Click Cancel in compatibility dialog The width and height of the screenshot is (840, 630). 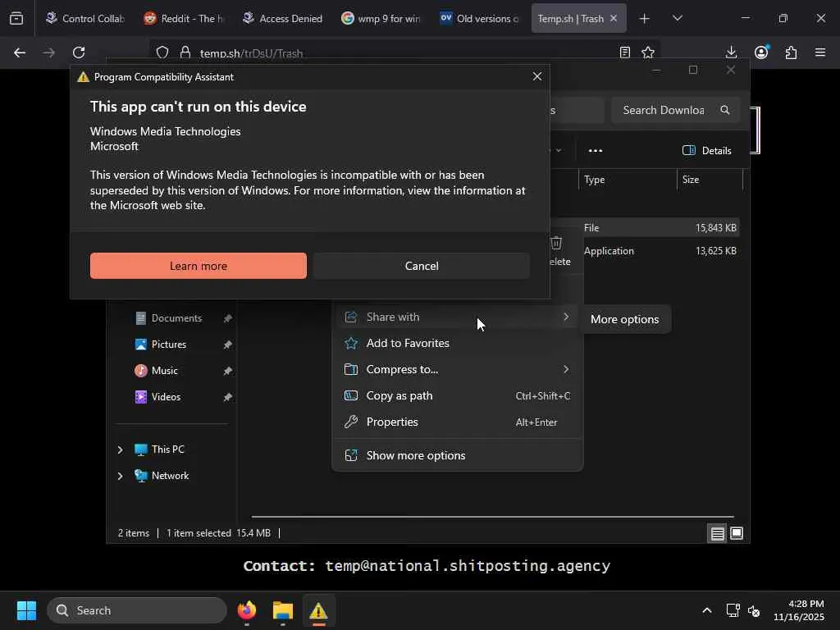click(422, 266)
